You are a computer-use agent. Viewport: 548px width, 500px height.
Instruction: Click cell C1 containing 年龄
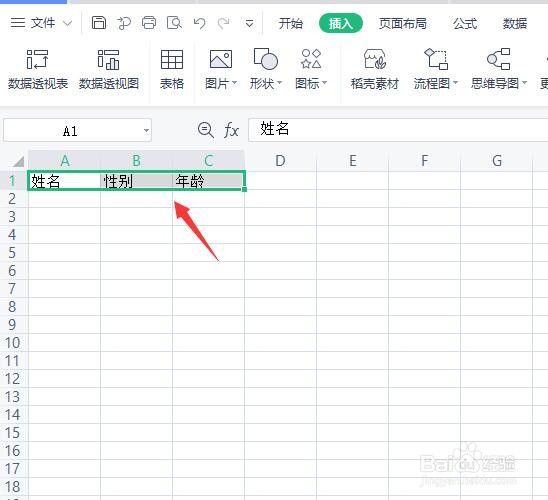(x=208, y=181)
